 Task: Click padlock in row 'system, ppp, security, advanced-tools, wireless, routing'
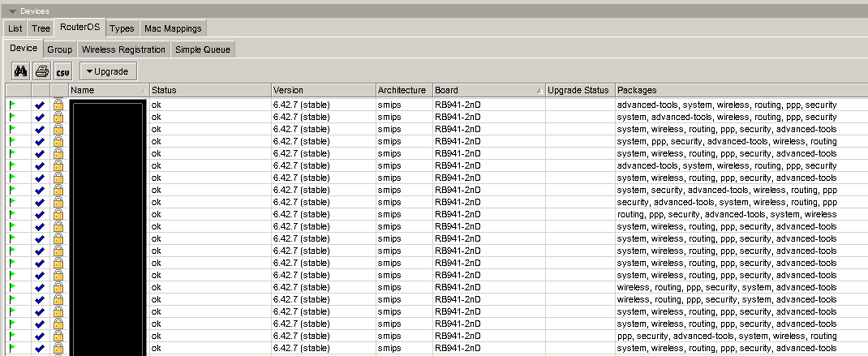click(58, 141)
